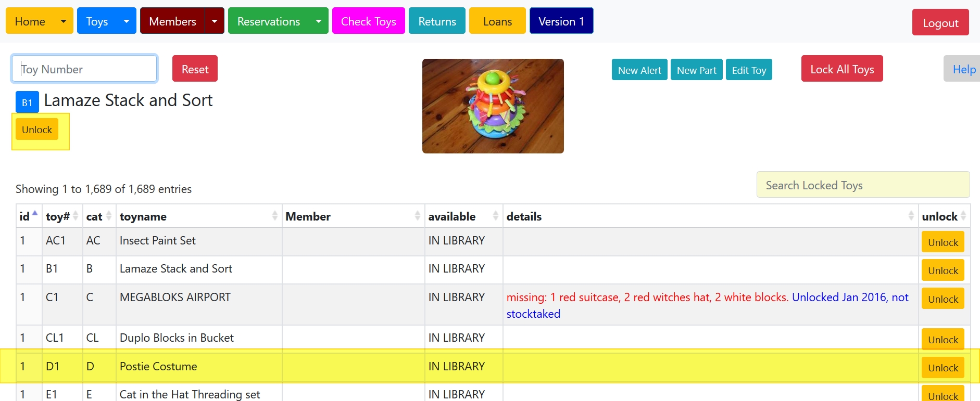Open the Toys dropdown caret
The height and width of the screenshot is (401, 980).
tap(126, 21)
